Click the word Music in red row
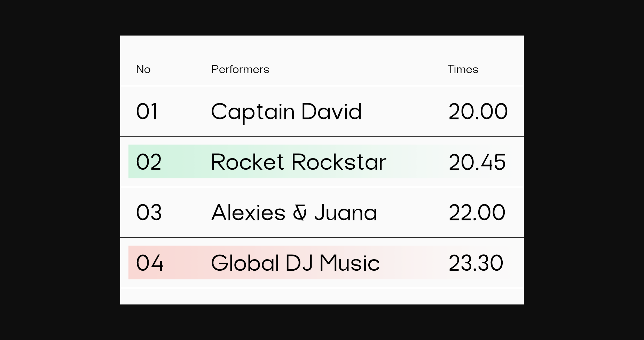 [350, 263]
